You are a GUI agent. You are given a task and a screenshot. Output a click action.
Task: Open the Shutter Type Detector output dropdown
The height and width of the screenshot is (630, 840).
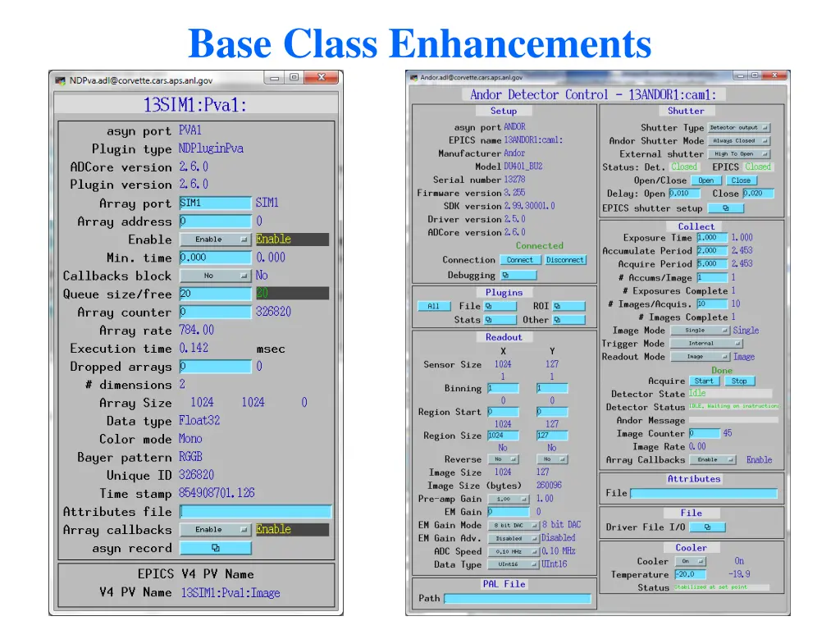pyautogui.click(x=738, y=127)
